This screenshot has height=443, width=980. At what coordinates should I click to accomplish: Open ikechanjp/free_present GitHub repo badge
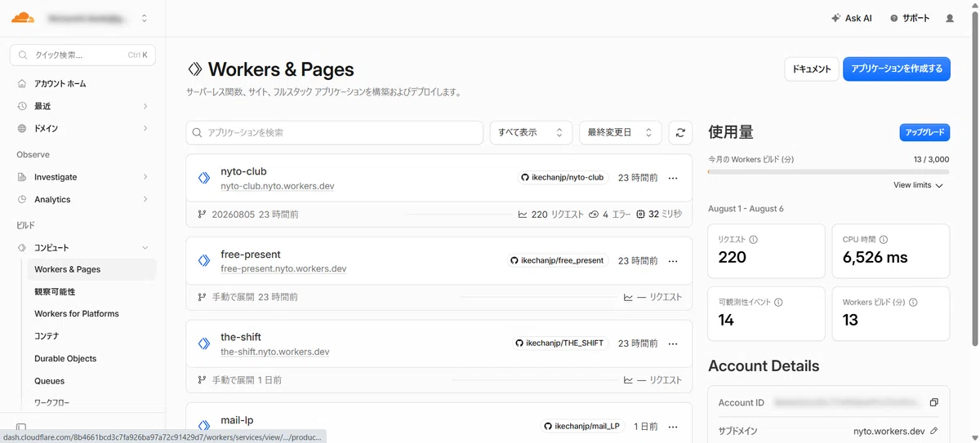[559, 260]
